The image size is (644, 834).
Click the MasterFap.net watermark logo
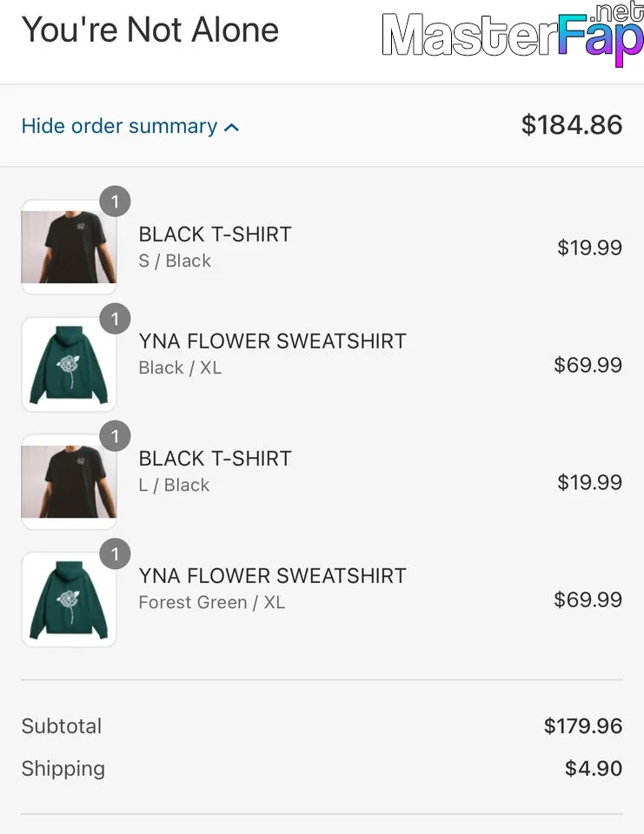pyautogui.click(x=513, y=36)
